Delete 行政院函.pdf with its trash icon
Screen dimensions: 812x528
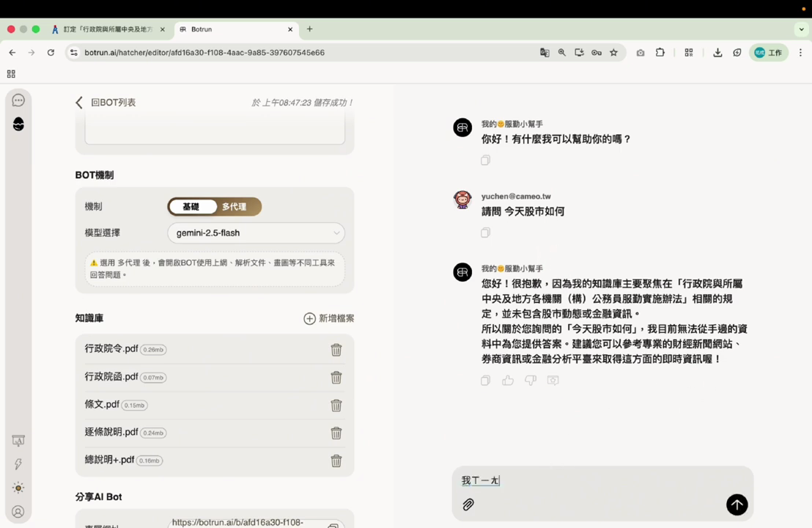[336, 377]
